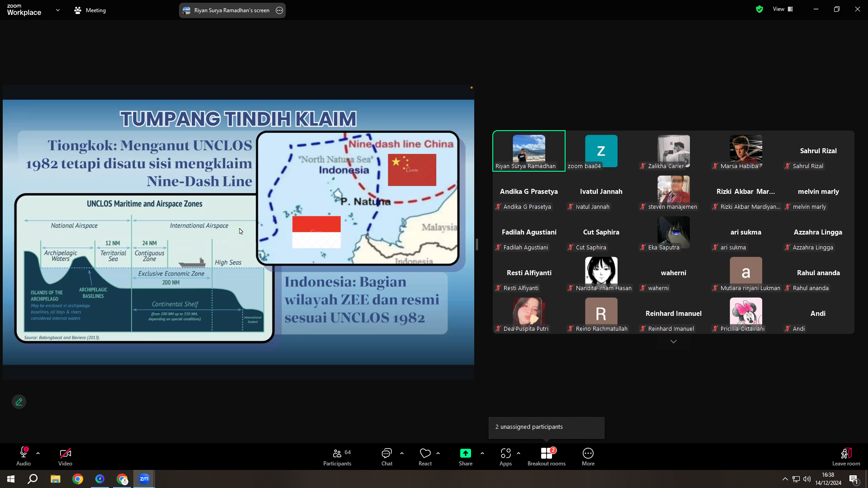Switch to Zoom in the taskbar
The height and width of the screenshot is (488, 868).
144,479
